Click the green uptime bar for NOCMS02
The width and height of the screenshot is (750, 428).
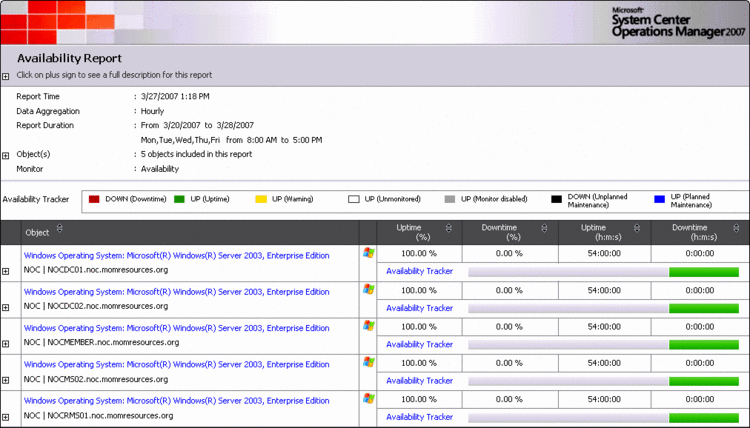coord(703,380)
